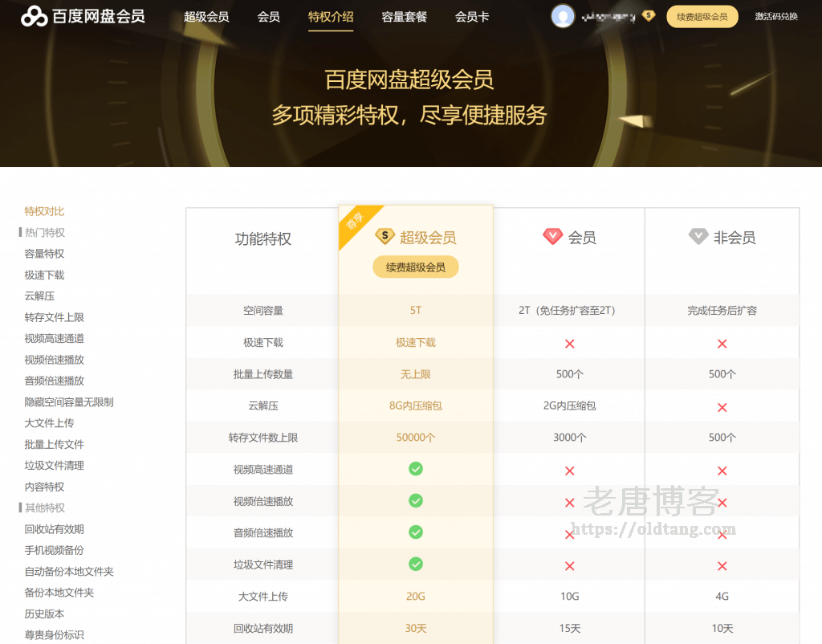Click the 50000个 transfer limit value

[416, 438]
